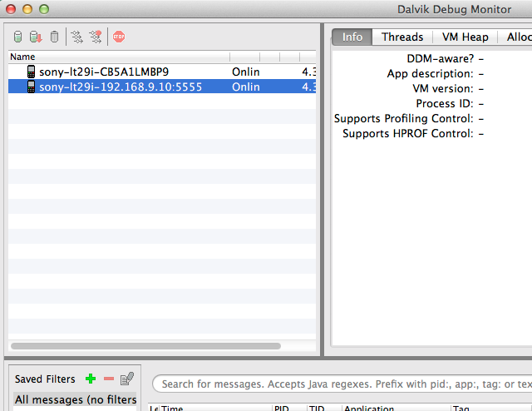The width and height of the screenshot is (532, 411).
Task: Open the VM Heap tab
Action: pos(464,37)
